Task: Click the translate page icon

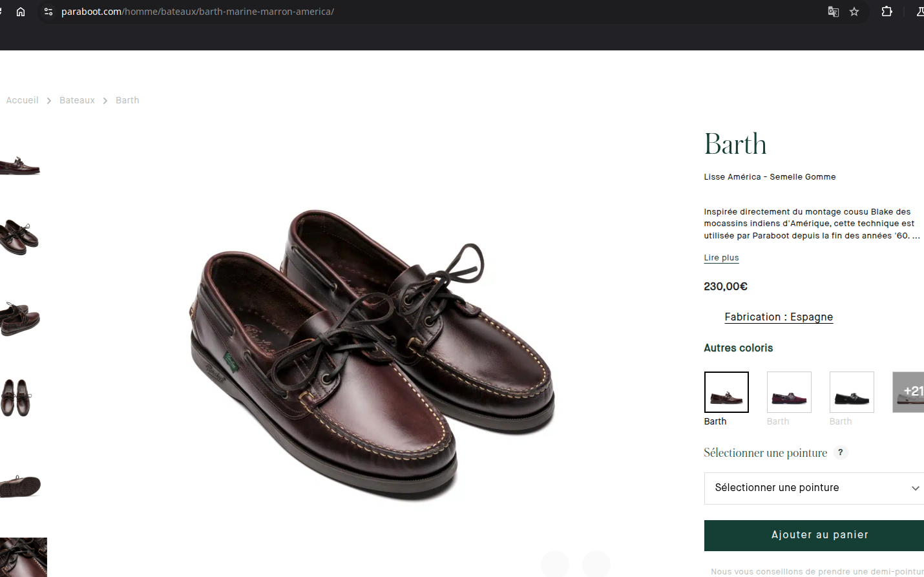Action: (x=834, y=12)
